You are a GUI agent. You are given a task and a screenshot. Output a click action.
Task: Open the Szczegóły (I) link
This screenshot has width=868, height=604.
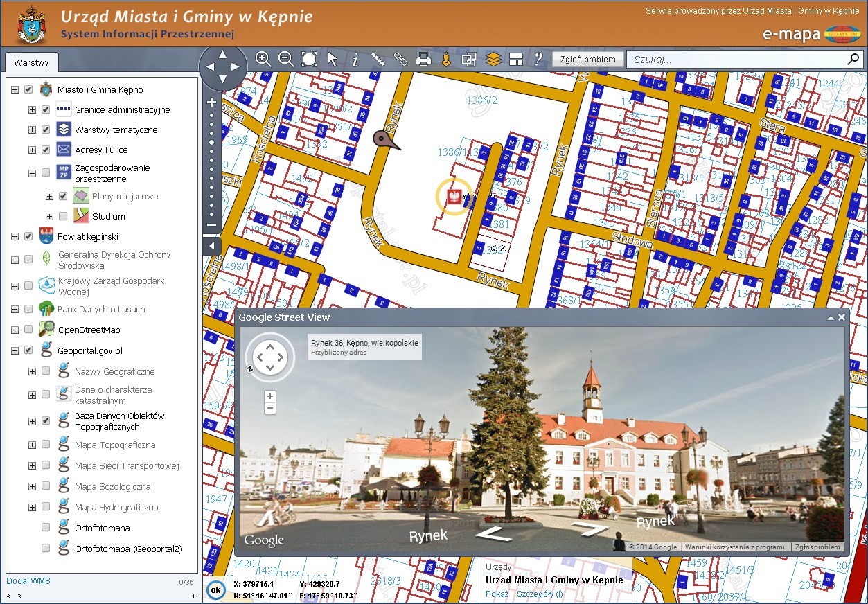point(540,594)
